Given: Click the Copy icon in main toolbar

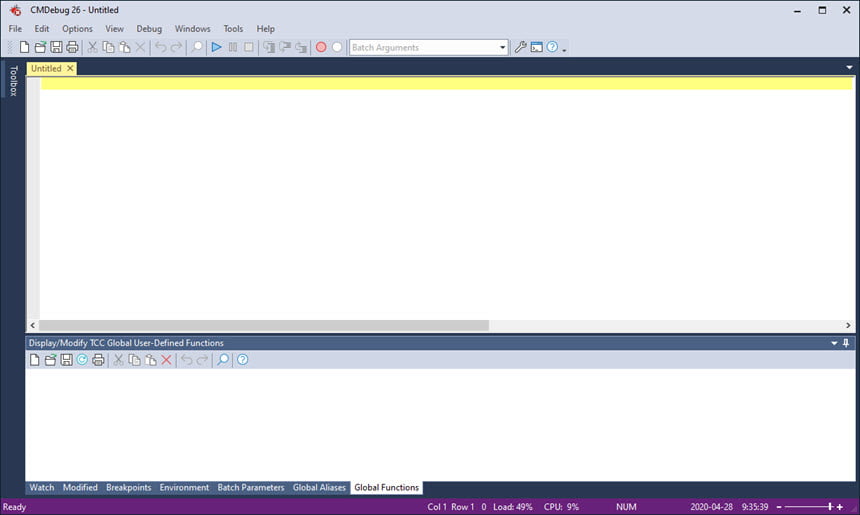Looking at the screenshot, I should pos(109,47).
